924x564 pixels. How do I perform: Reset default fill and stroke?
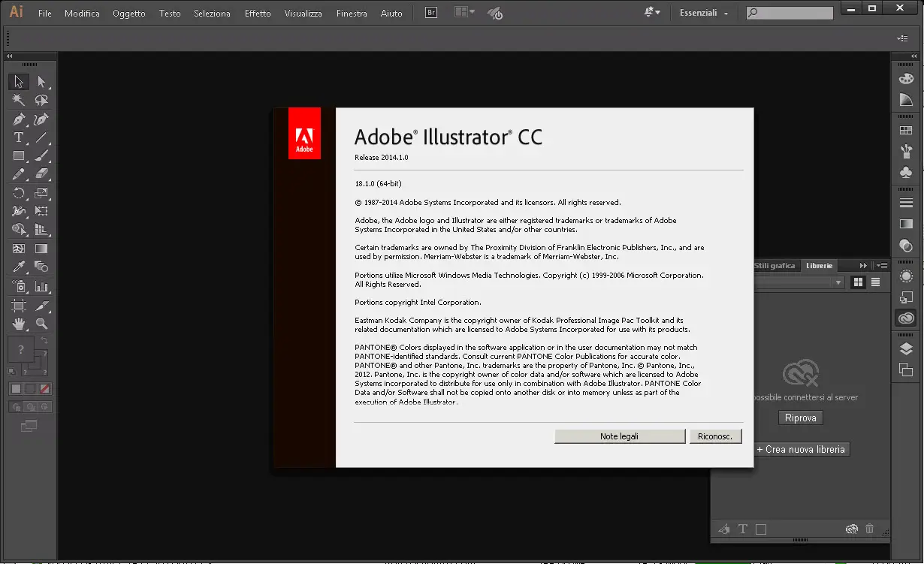pyautogui.click(x=12, y=371)
